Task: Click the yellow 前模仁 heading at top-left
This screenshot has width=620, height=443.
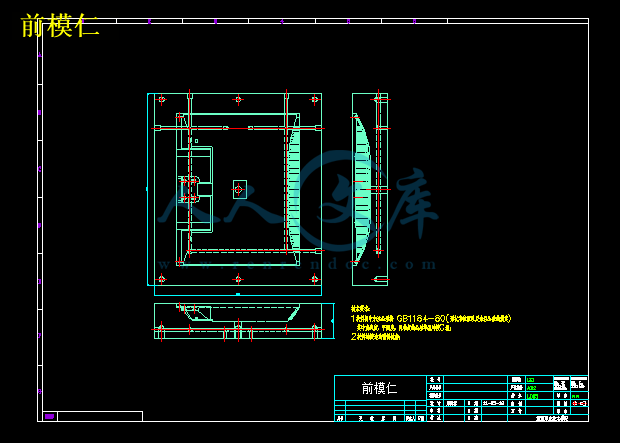Action: click(x=59, y=26)
